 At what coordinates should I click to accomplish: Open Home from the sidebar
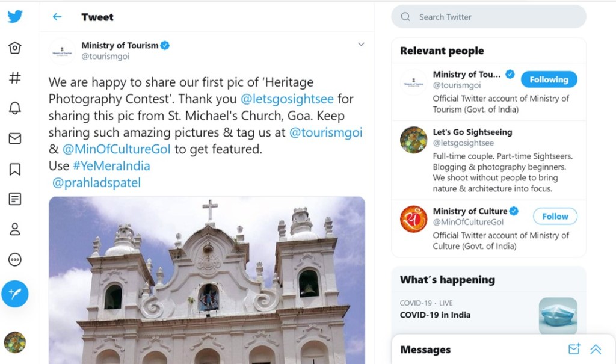[x=15, y=48]
